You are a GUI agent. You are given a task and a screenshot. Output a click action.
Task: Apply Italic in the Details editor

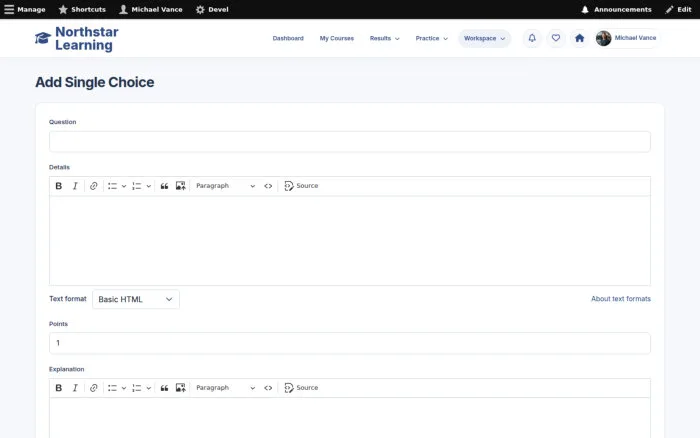click(x=75, y=186)
